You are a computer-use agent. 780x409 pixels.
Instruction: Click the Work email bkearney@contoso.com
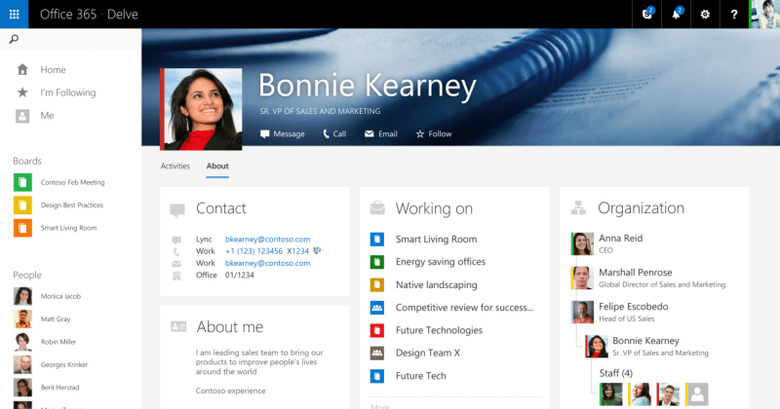[x=268, y=263]
